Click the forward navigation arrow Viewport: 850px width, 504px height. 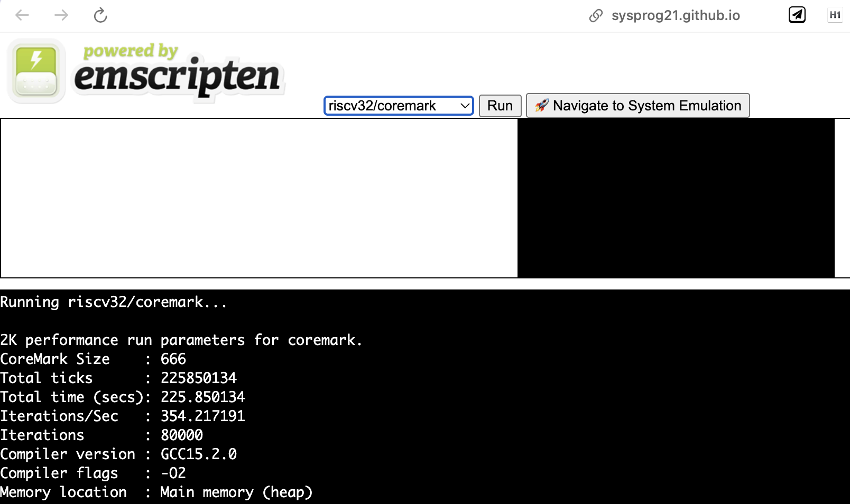pos(61,15)
